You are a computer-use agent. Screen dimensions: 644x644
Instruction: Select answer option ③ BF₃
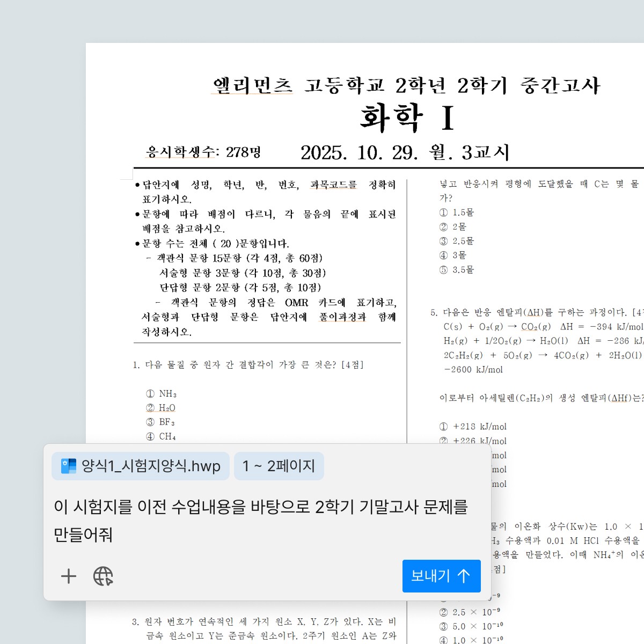pyautogui.click(x=160, y=422)
